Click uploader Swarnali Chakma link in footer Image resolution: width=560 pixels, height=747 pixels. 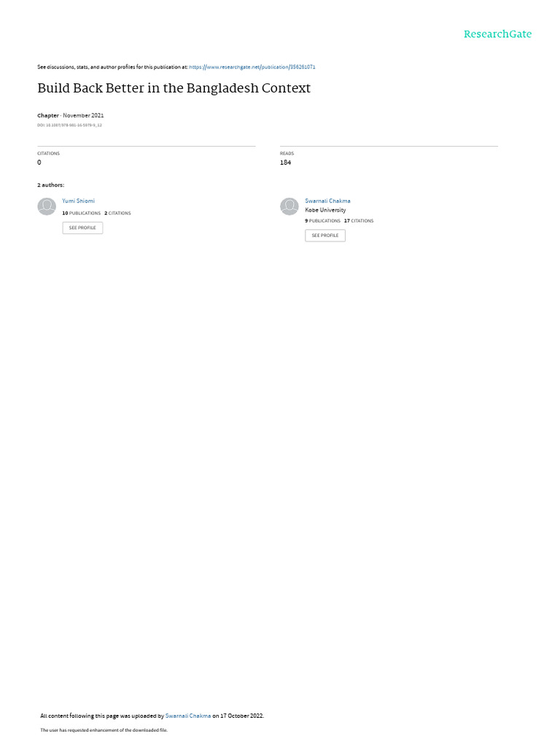[x=188, y=716]
